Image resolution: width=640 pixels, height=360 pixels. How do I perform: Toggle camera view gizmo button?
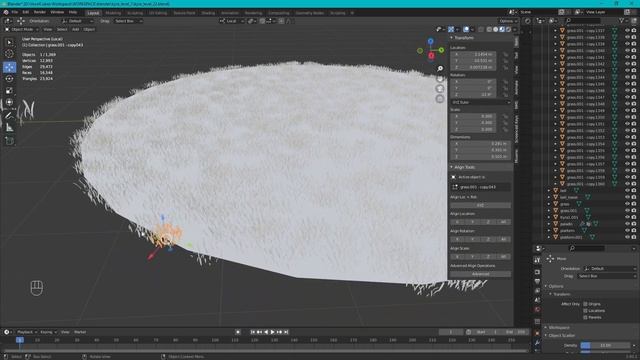tap(440, 89)
